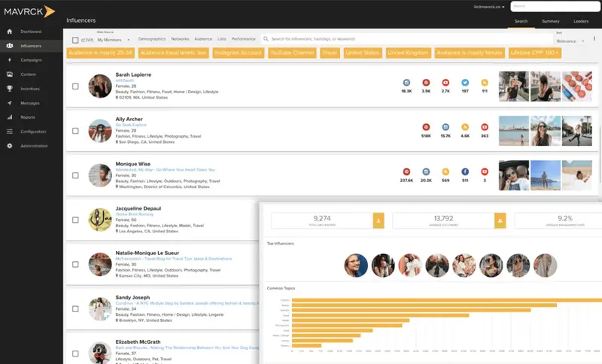Expand the My Members data source dropdown
This screenshot has width=602, height=364.
[x=114, y=40]
